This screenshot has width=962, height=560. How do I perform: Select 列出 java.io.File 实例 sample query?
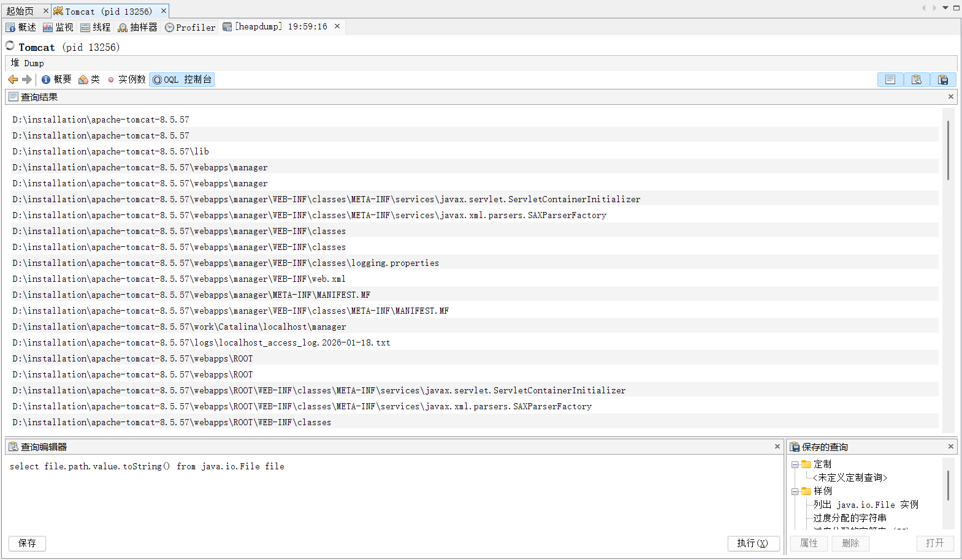point(866,505)
